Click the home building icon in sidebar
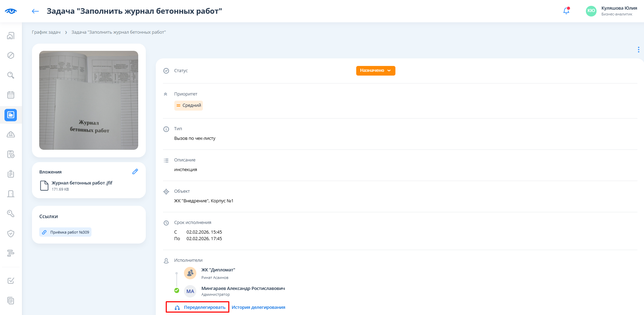This screenshot has width=644, height=315. (11, 36)
